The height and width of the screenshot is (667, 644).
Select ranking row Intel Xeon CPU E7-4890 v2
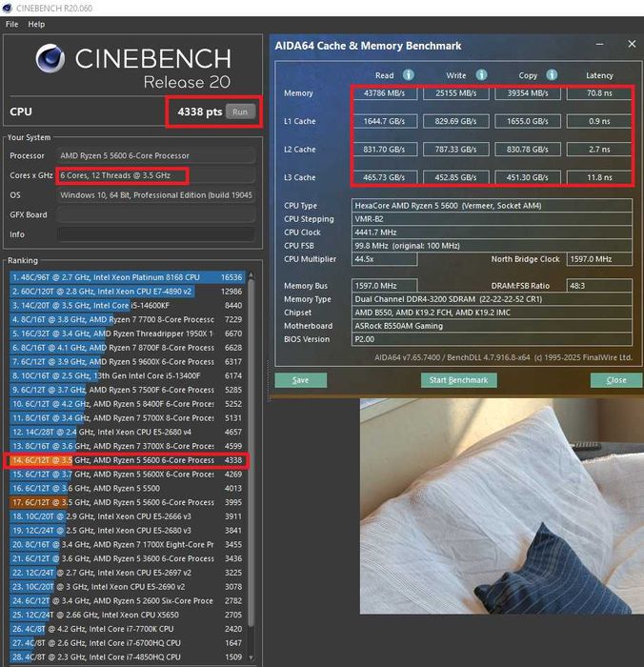[x=127, y=292]
